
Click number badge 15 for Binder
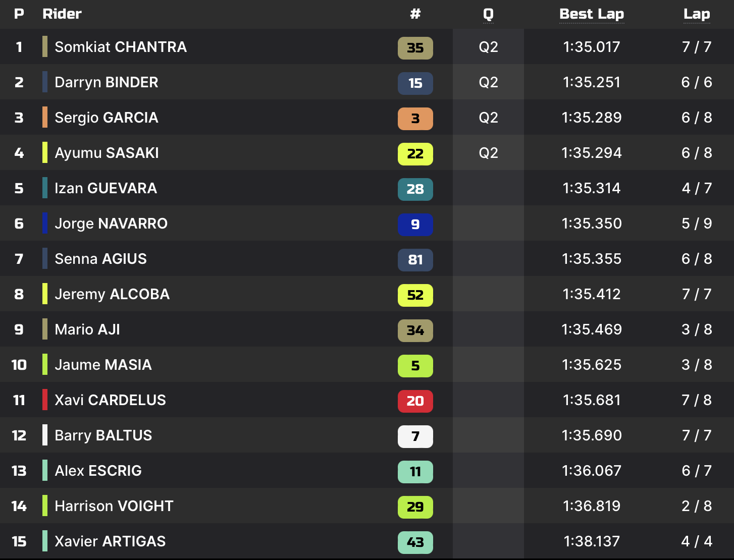[x=415, y=83]
